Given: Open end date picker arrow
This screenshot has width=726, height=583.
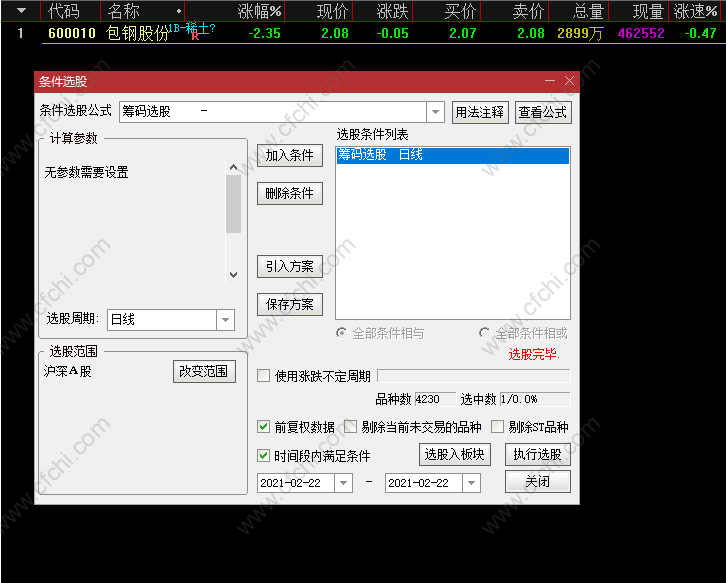Looking at the screenshot, I should click(471, 483).
